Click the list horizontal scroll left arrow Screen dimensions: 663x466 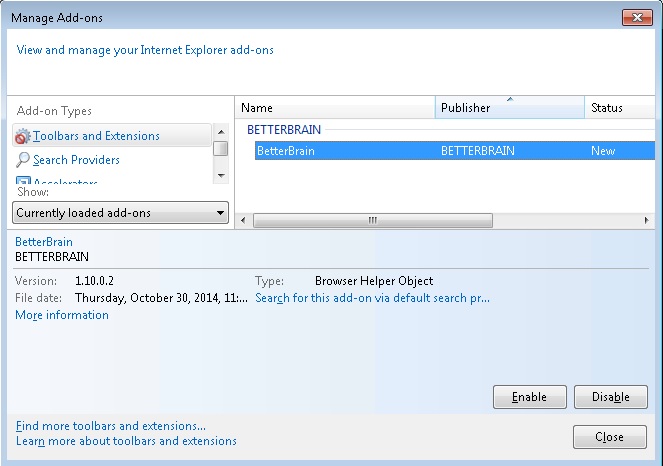(243, 220)
